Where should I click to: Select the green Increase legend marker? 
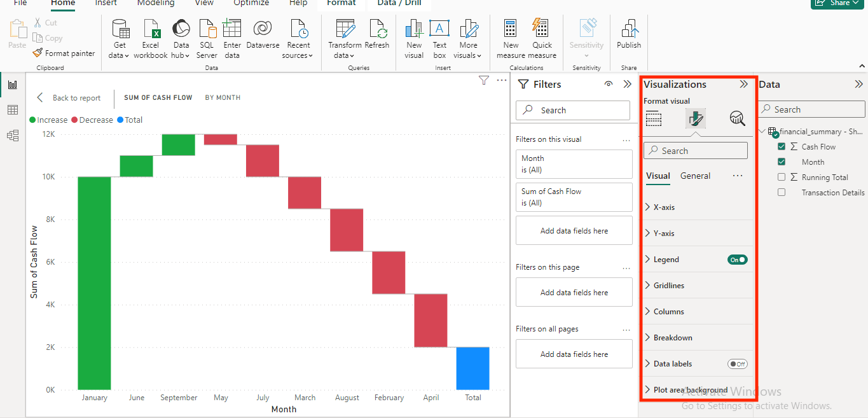tap(32, 120)
